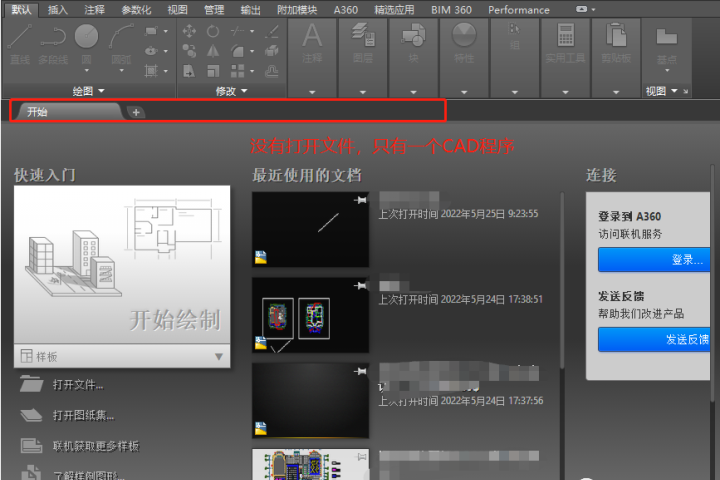Select the Scale tool icon
Viewport: 720px width, 480px height.
(213, 71)
